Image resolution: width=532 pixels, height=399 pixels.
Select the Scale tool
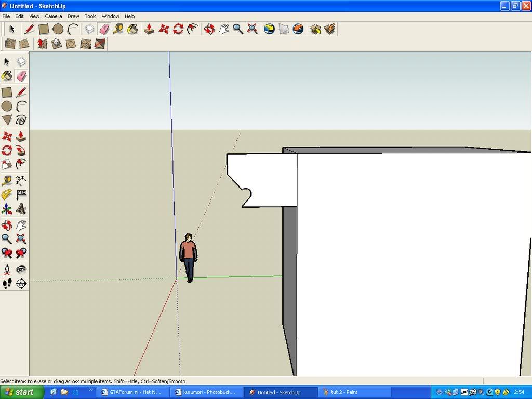pyautogui.click(x=7, y=164)
